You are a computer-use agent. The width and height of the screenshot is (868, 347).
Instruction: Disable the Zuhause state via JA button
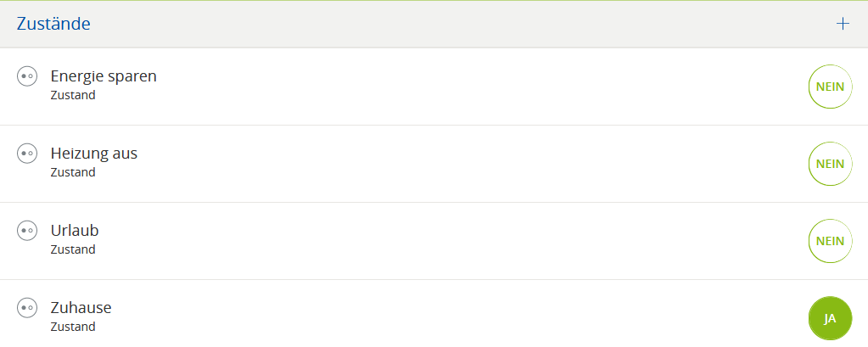(830, 318)
